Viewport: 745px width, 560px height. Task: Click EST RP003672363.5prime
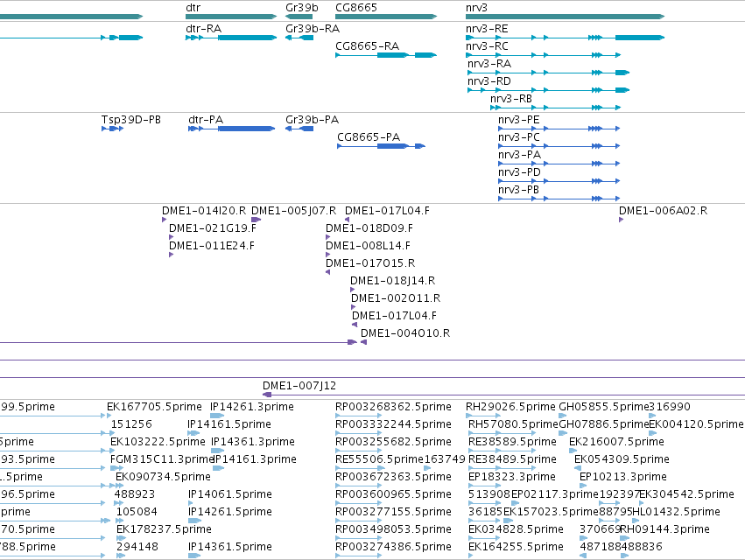tap(393, 478)
